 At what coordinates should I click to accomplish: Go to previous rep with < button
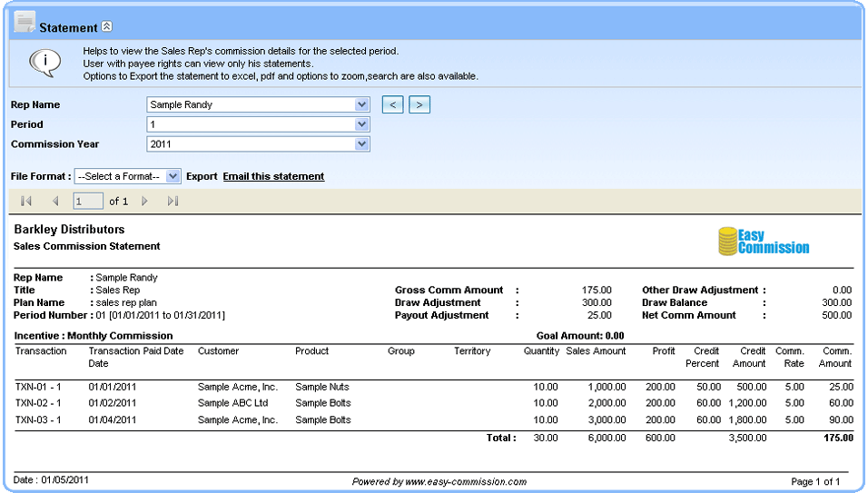392,104
